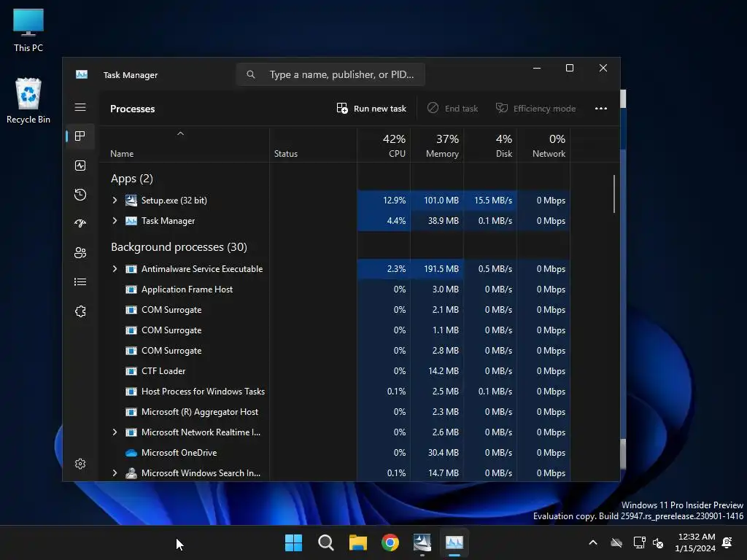747x560 pixels.
Task: Click the 191.5 MB memory value
Action: [x=441, y=269]
